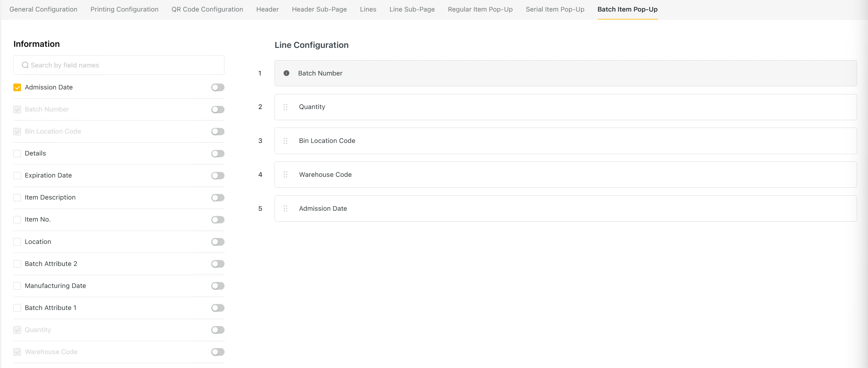This screenshot has width=868, height=368.
Task: Tick the Manufacturing Date checkbox
Action: coord(17,286)
